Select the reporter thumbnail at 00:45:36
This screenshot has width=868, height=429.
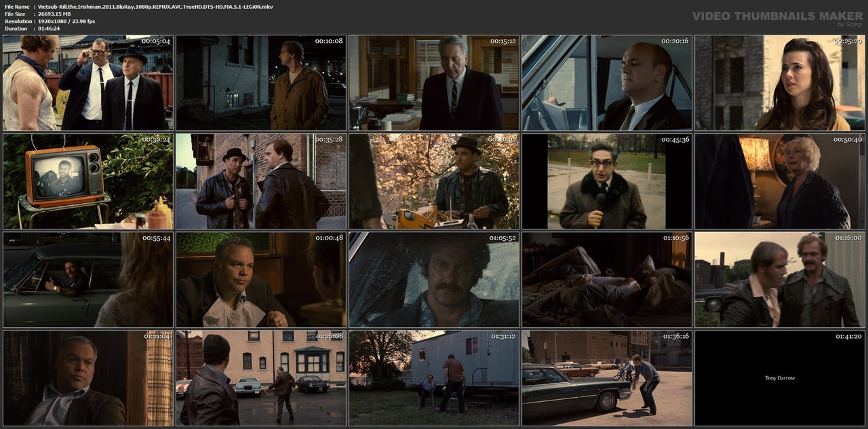(607, 181)
